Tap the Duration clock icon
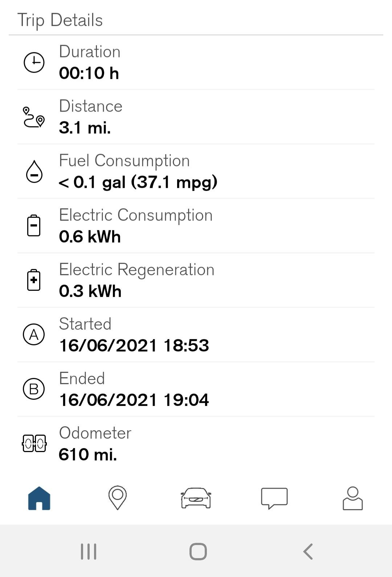This screenshot has height=577, width=392. pyautogui.click(x=34, y=62)
